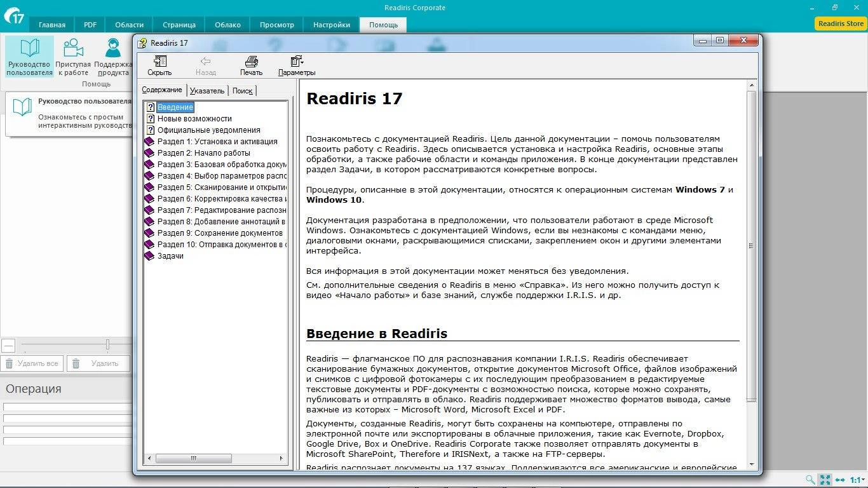Click the purple book icon beside Раздел 1

coord(149,142)
